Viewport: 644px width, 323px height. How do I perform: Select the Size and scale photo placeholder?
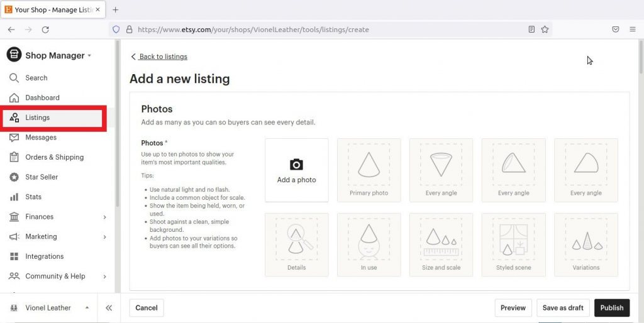(x=441, y=244)
